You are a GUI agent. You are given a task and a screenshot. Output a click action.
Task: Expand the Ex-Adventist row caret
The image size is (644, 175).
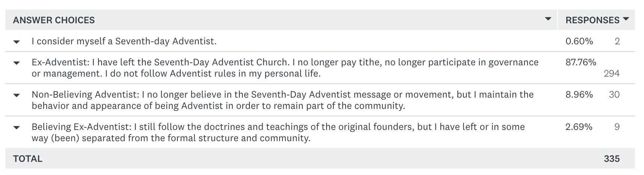pos(17,63)
